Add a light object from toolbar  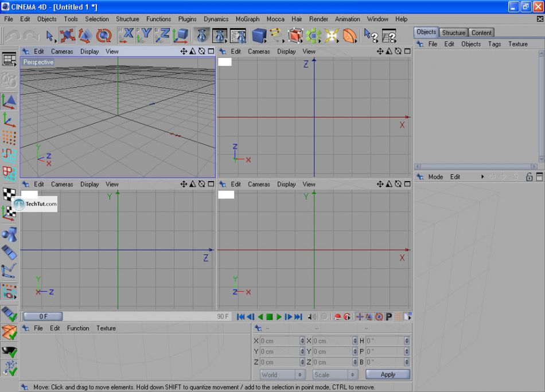click(x=331, y=36)
